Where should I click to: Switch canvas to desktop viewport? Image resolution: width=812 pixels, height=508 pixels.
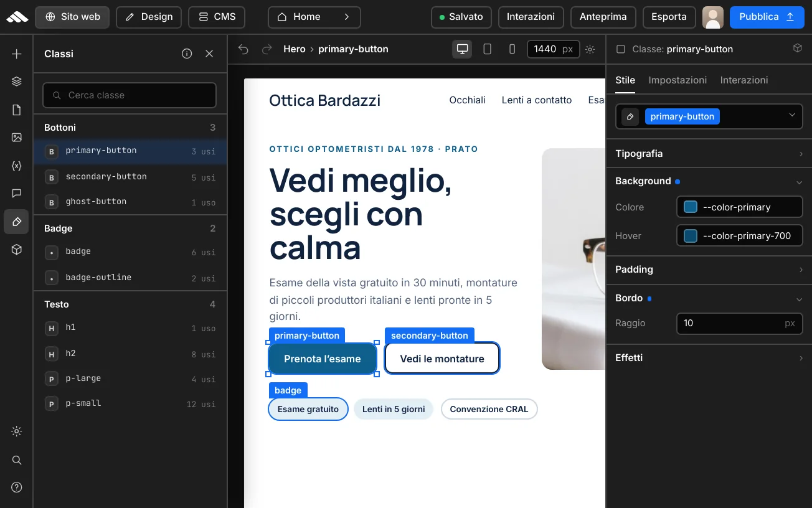click(x=463, y=49)
